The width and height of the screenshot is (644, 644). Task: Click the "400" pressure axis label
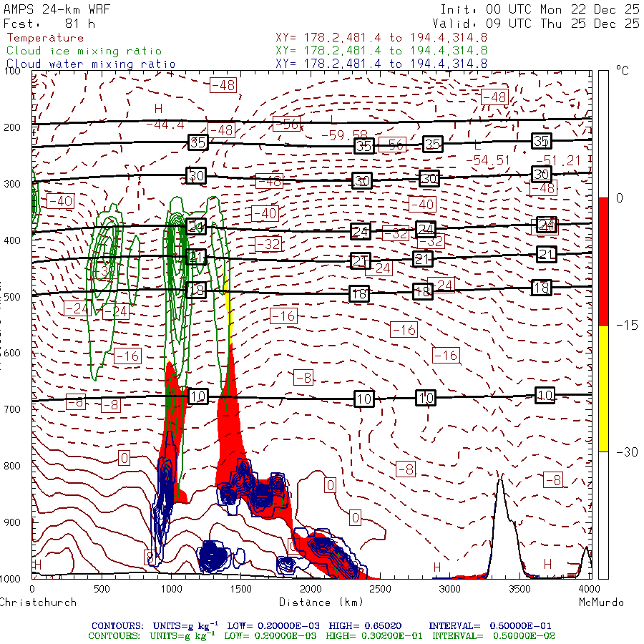(x=12, y=240)
